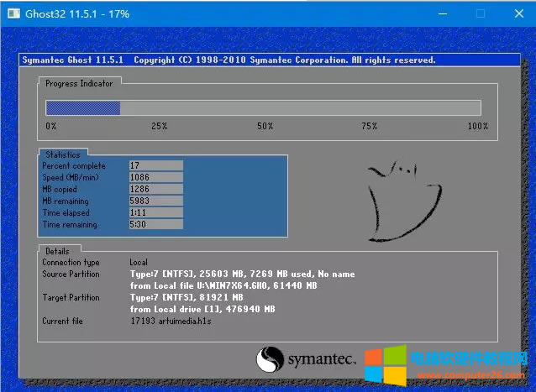
Task: Click the Statistics group label
Action: tap(63, 154)
